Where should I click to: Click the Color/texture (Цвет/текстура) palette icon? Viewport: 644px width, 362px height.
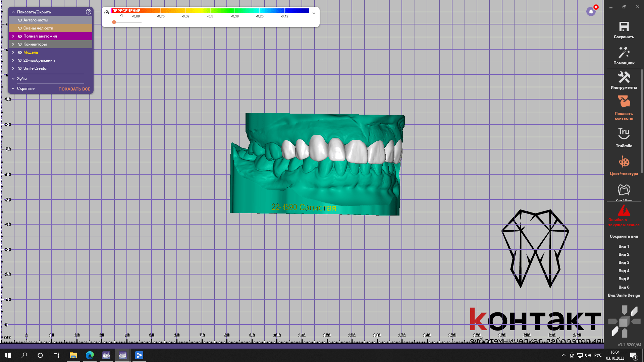(x=624, y=162)
